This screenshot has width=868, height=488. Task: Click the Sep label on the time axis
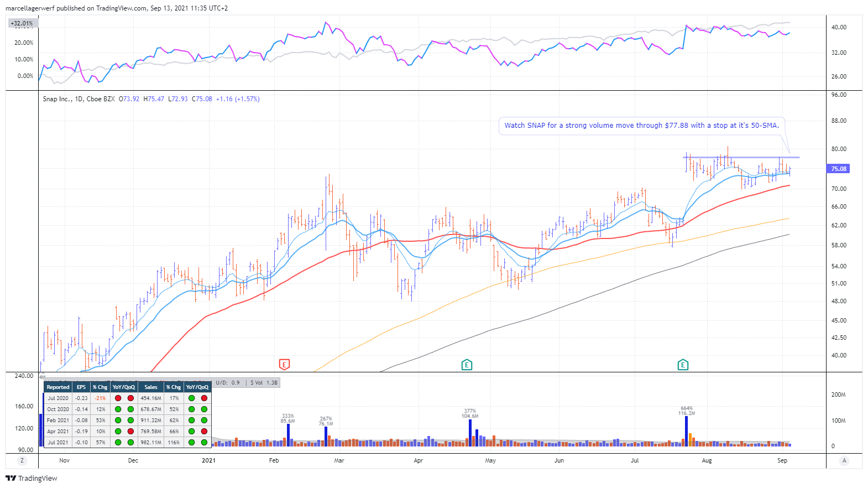[x=782, y=460]
